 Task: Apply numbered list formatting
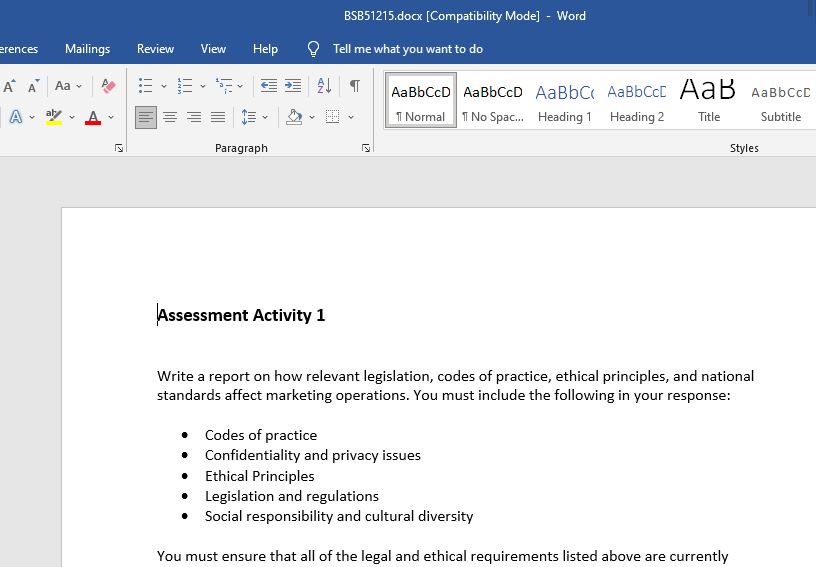185,86
